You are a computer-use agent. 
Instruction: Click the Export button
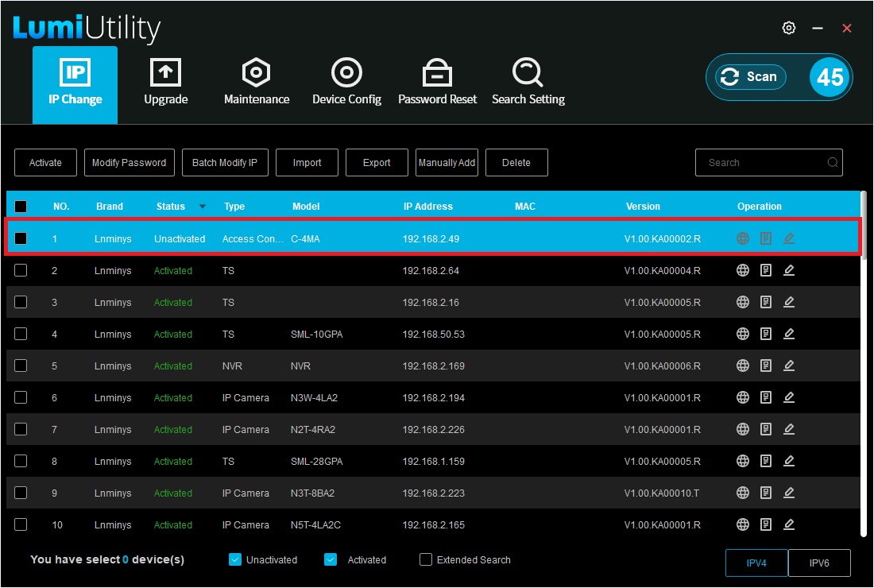(x=377, y=163)
